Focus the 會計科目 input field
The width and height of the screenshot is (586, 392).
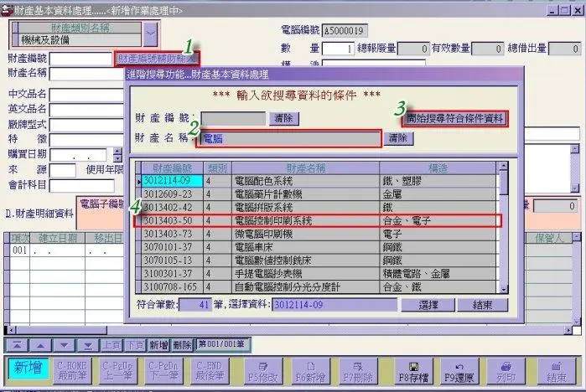(82, 186)
